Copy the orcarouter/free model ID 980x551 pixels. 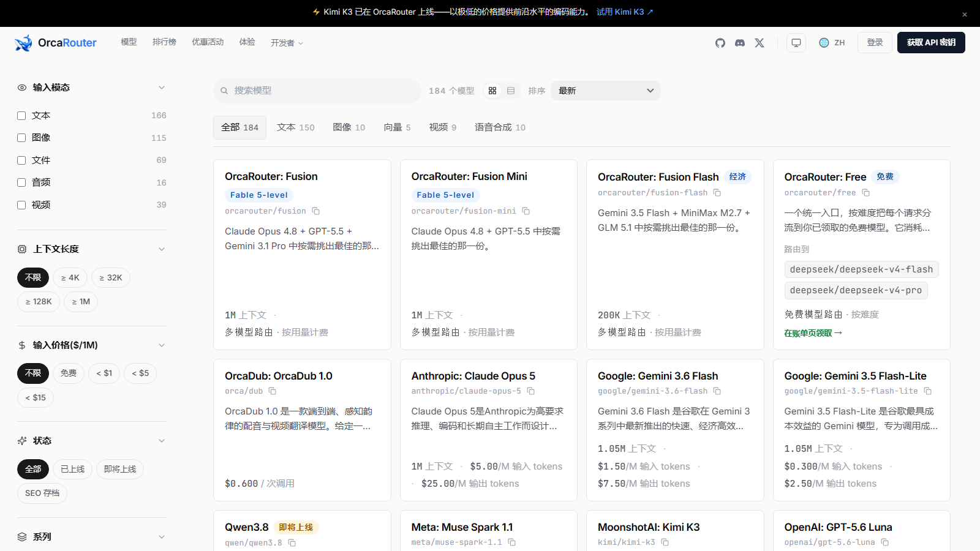point(866,193)
